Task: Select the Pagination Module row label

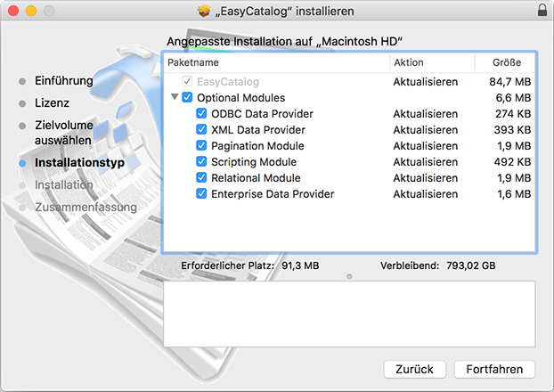Action: point(257,145)
